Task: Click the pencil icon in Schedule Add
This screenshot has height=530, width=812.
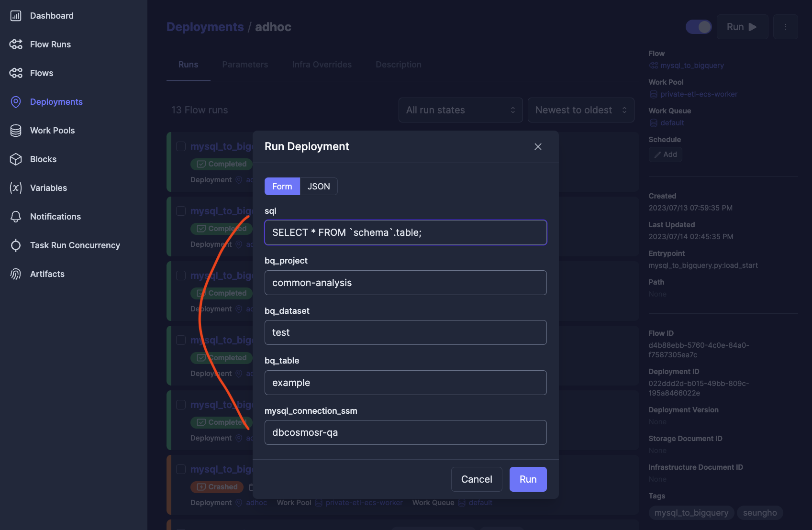Action: point(657,155)
